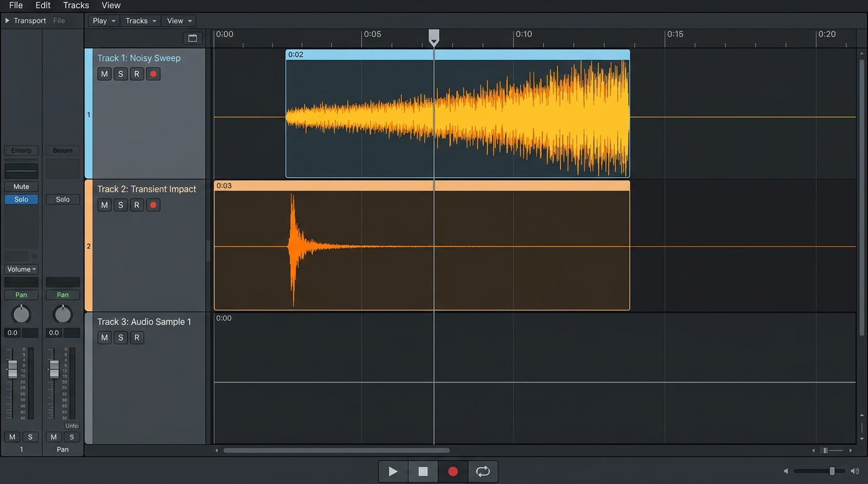Click the Enterg button atop the mixer strip
This screenshot has width=868, height=484.
click(x=21, y=151)
